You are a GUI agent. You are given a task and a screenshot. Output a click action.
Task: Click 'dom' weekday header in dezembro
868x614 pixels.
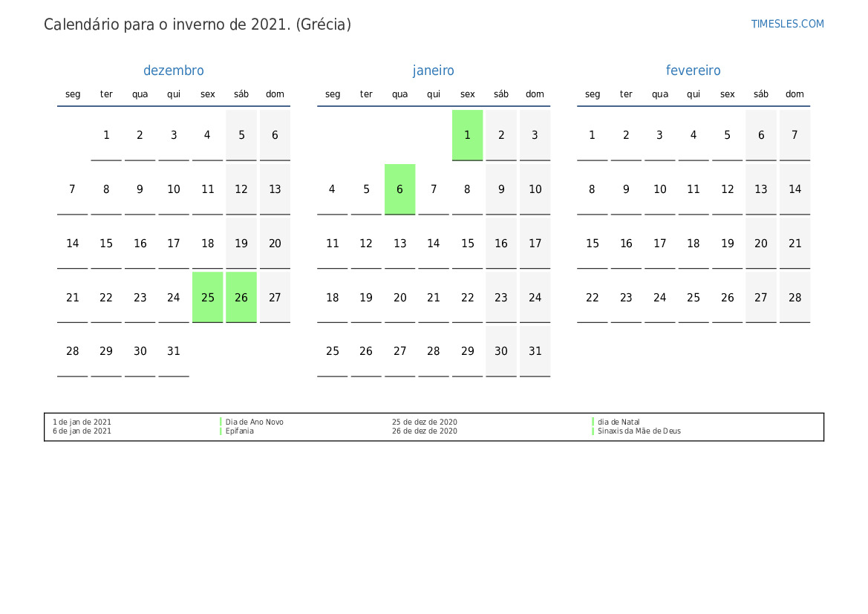(275, 94)
